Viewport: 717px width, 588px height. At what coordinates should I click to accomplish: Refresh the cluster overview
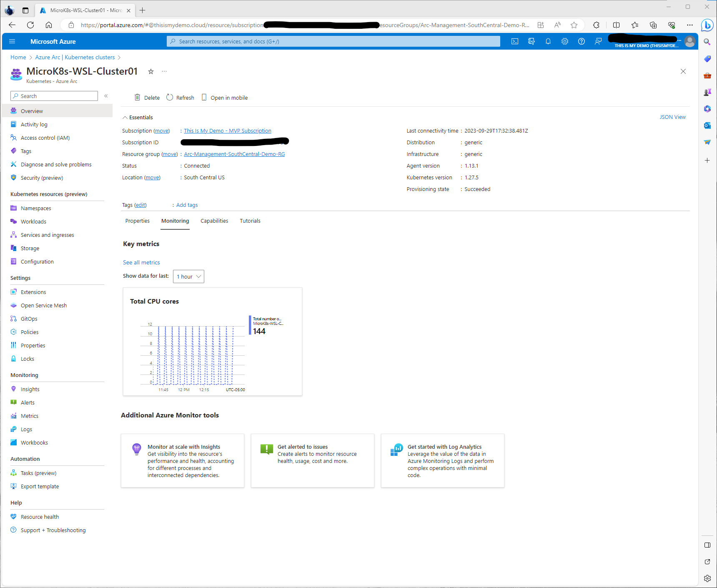point(180,98)
